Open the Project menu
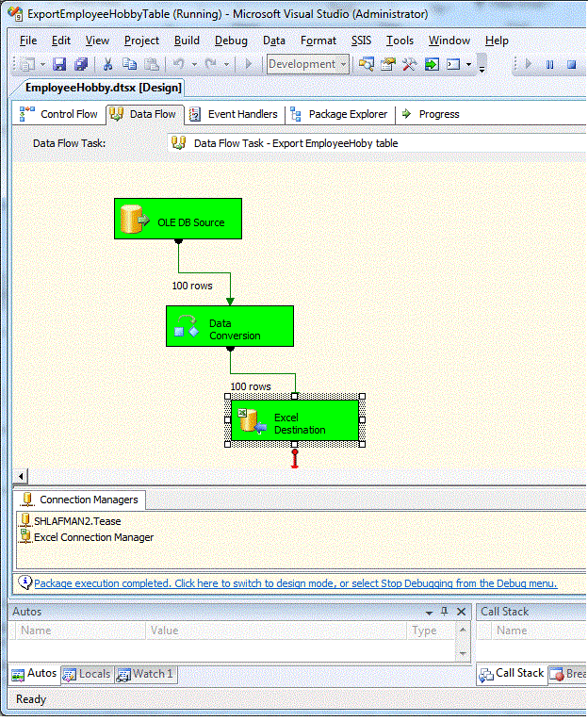The width and height of the screenshot is (588, 721). coord(141,41)
